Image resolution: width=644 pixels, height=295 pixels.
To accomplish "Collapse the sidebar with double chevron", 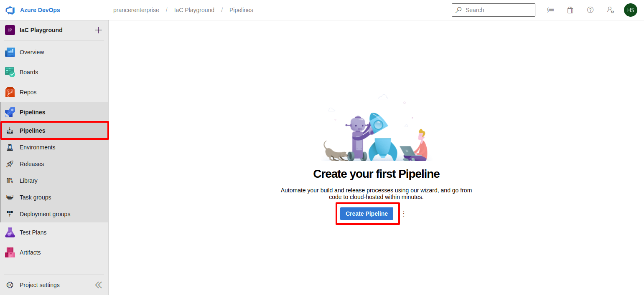I will 98,285.
